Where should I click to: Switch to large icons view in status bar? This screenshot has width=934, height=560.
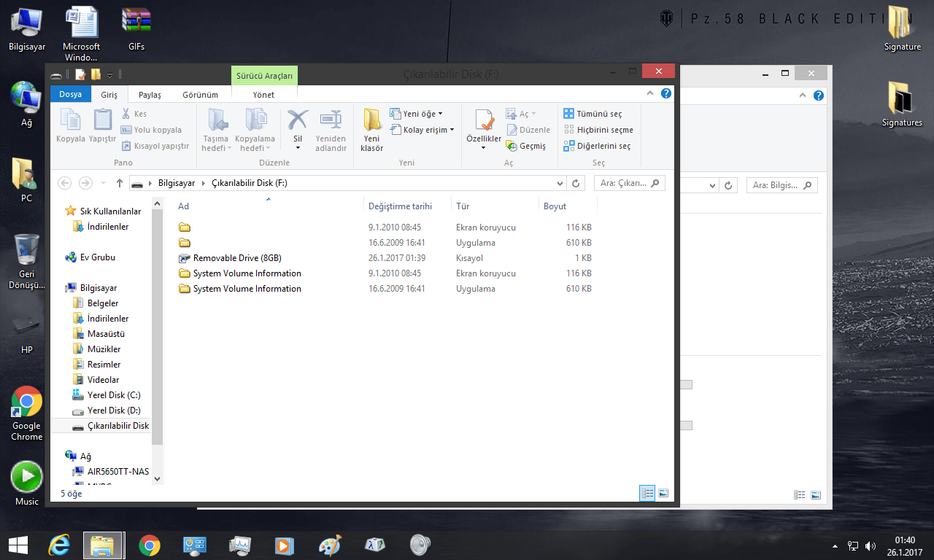pyautogui.click(x=663, y=493)
